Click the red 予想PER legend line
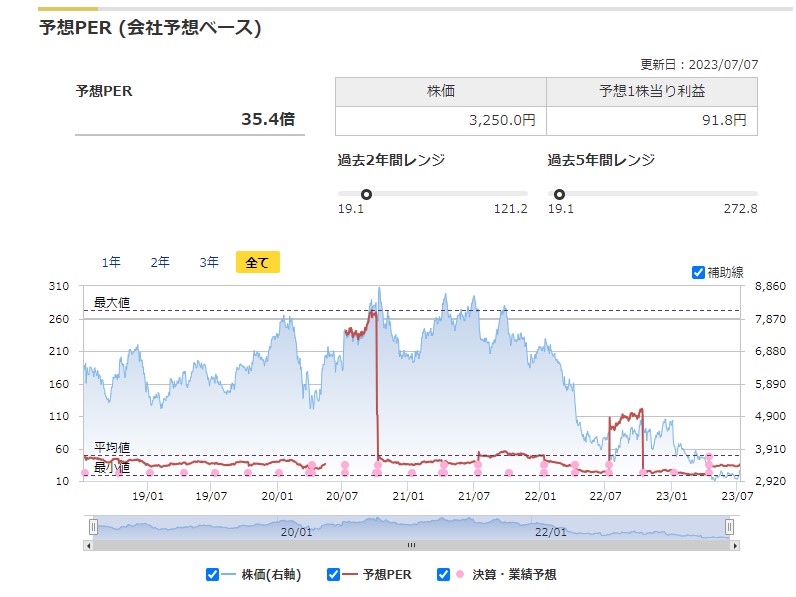Image resolution: width=796 pixels, height=597 pixels. click(x=349, y=574)
